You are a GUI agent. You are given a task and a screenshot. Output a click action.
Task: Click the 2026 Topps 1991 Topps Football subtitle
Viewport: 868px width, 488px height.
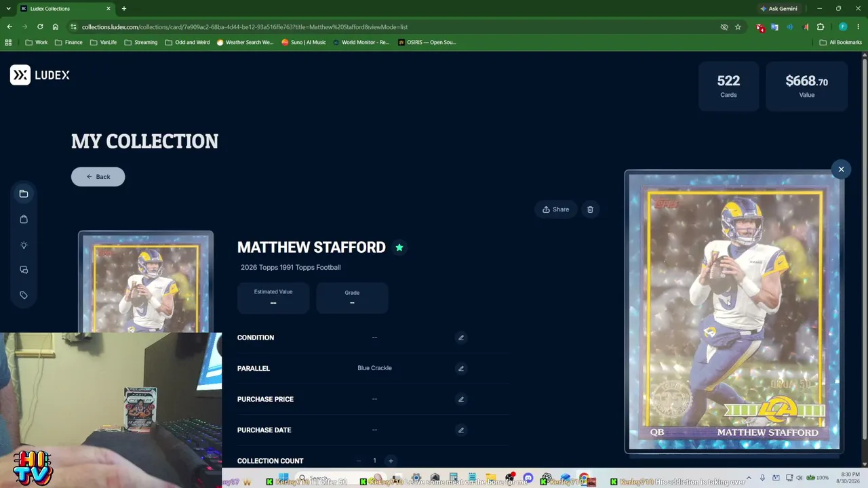[290, 267]
